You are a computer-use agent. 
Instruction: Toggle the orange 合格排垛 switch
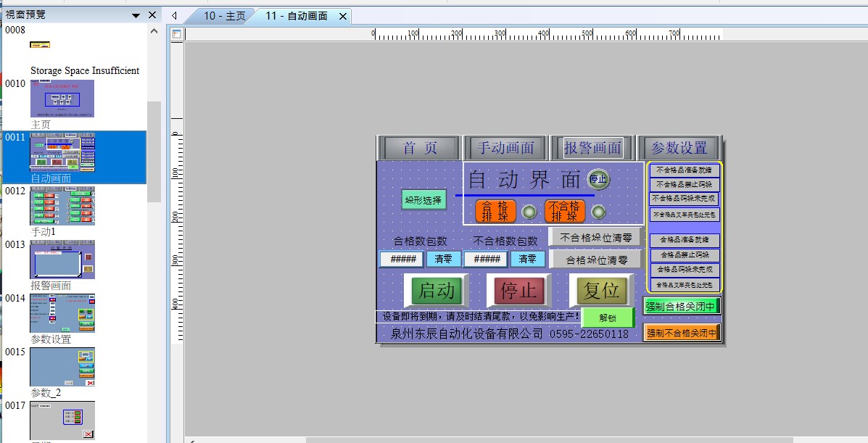click(495, 211)
